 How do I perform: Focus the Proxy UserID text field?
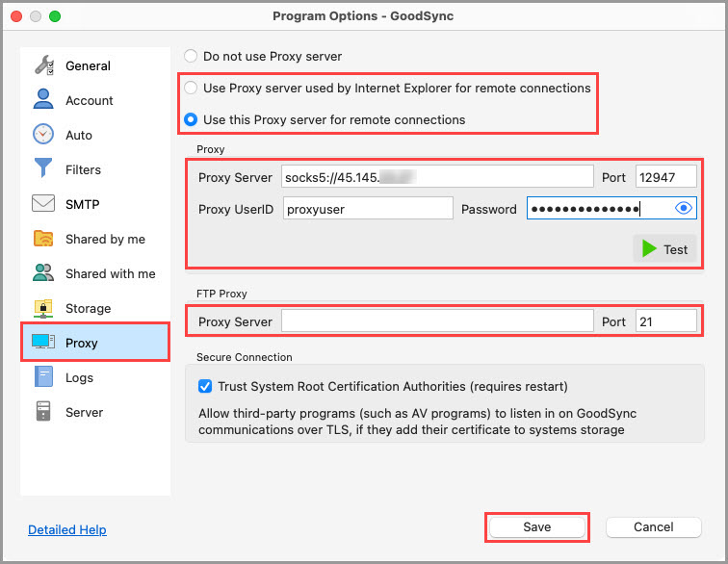[368, 209]
